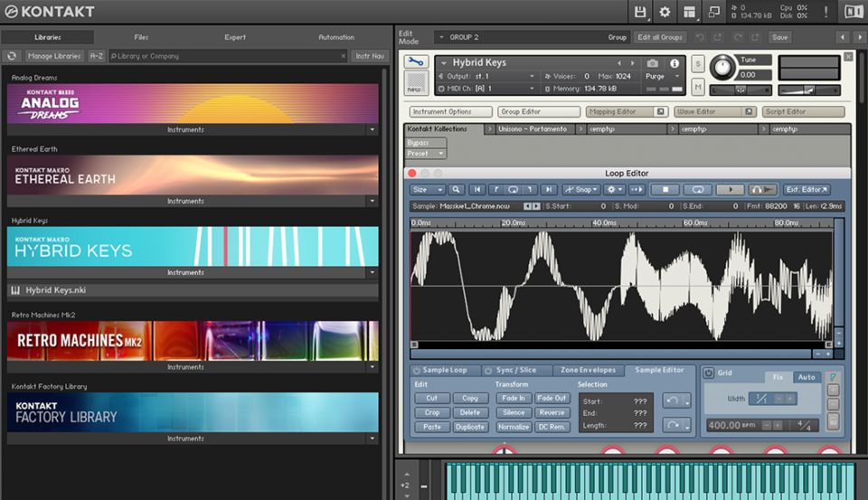
Task: Click the volume slider at instrument header right
Action: (x=808, y=90)
